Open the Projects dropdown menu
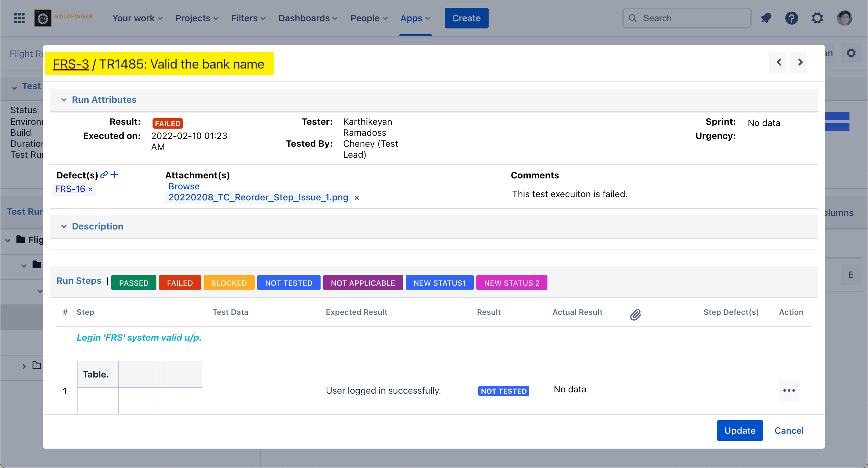868x468 pixels. point(197,18)
